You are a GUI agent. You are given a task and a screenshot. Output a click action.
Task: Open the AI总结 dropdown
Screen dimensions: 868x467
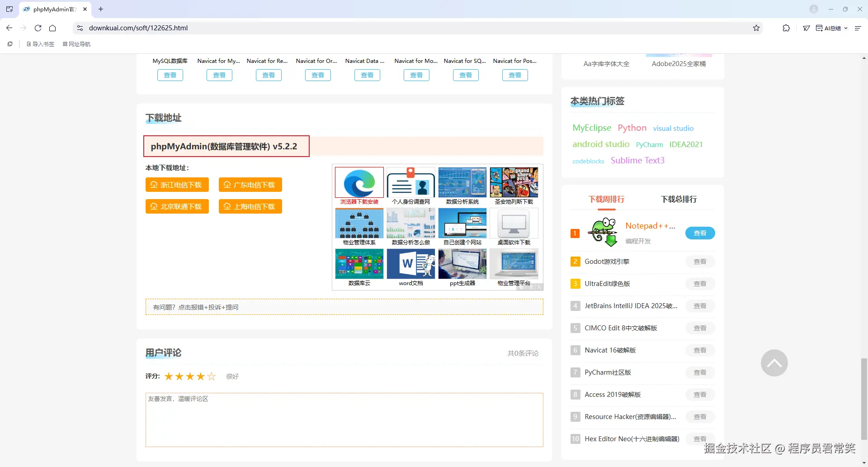(832, 28)
